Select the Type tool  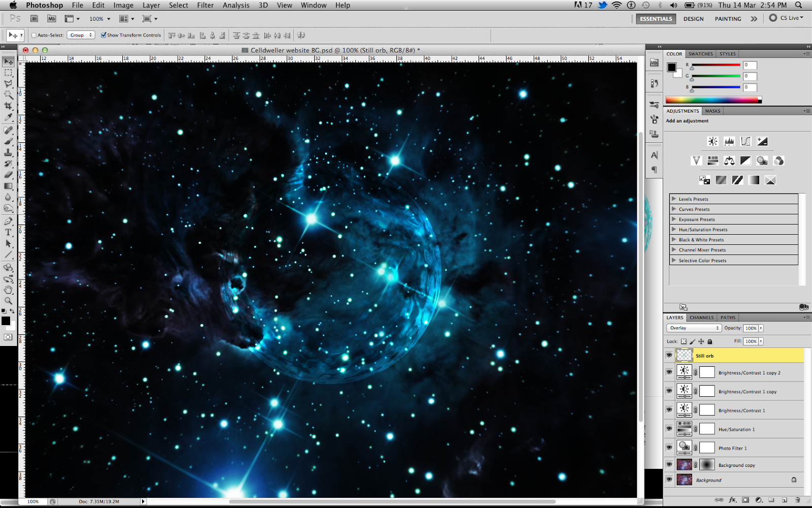9,232
